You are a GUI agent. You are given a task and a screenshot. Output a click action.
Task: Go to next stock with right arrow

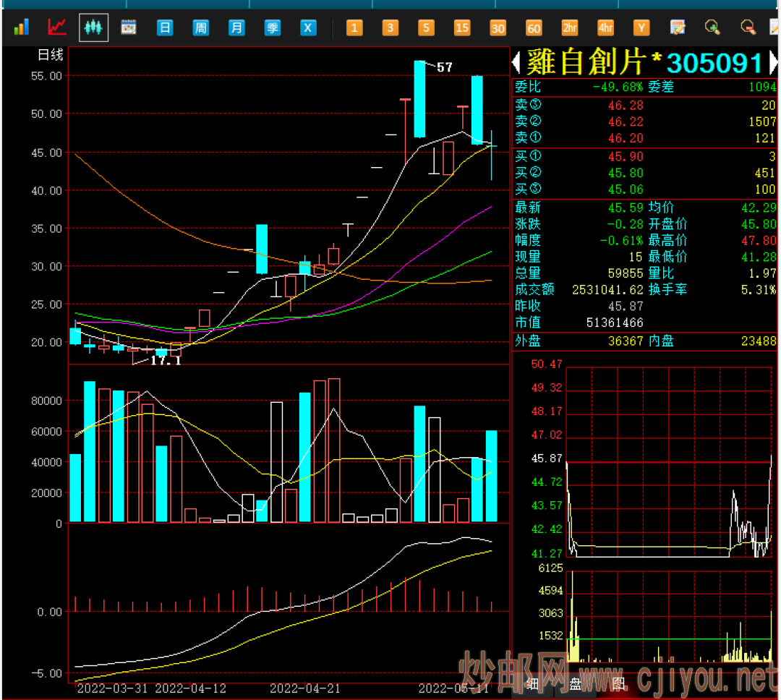pyautogui.click(x=773, y=62)
